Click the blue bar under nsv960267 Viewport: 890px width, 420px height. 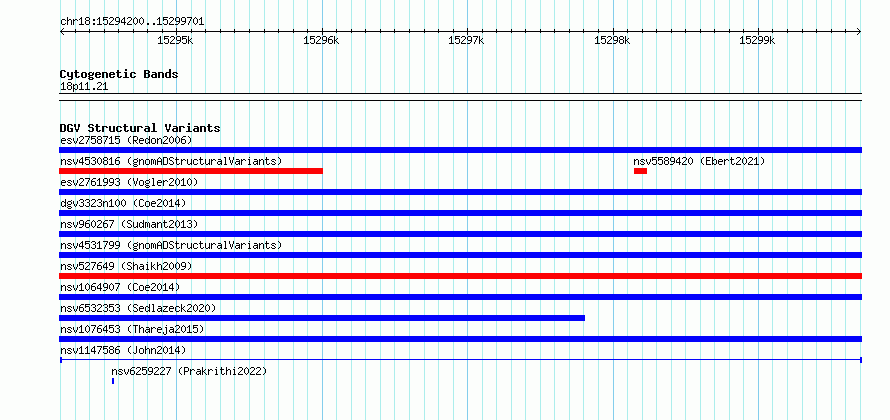coord(460,234)
